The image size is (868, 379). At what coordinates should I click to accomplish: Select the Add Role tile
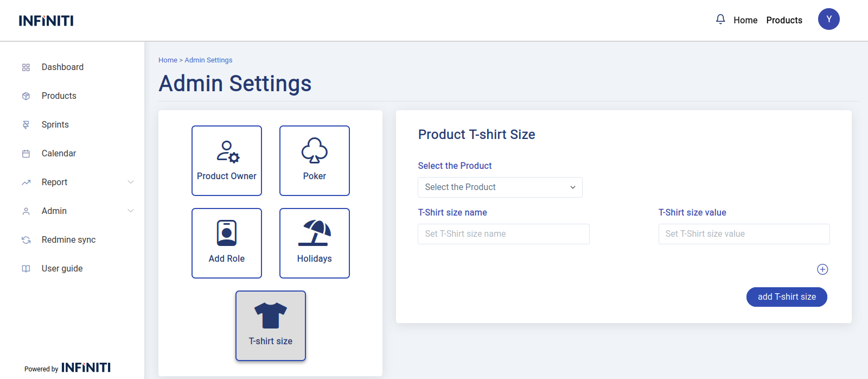point(227,243)
